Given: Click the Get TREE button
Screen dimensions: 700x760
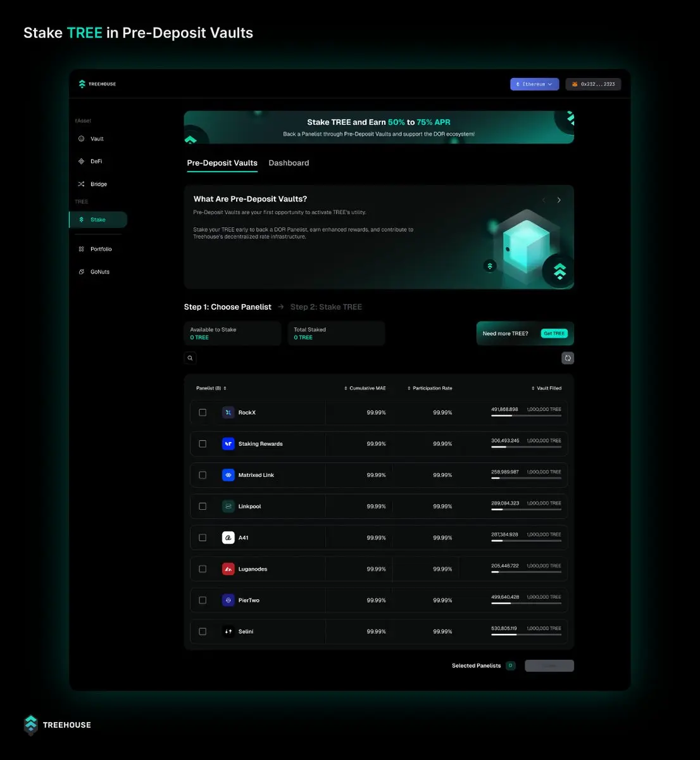Looking at the screenshot, I should (554, 334).
